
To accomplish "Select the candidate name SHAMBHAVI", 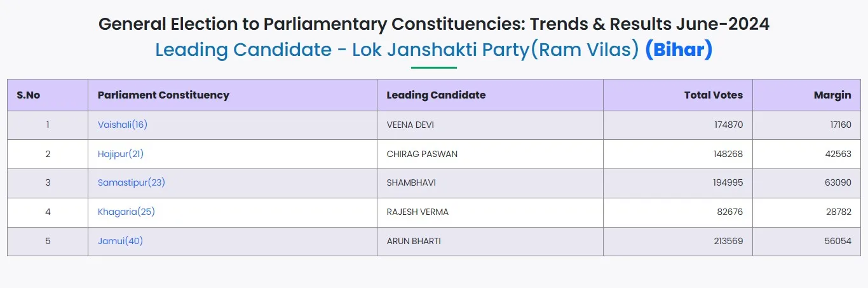I will (411, 182).
